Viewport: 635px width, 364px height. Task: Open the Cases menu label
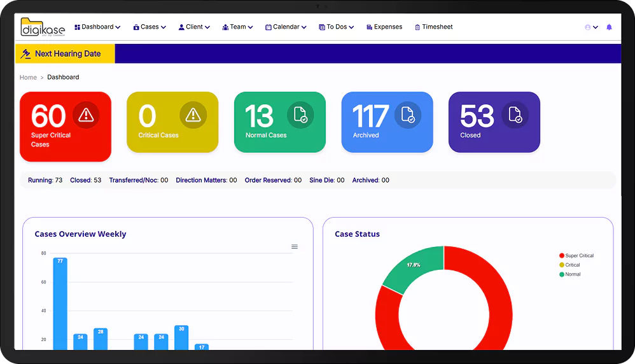tap(150, 27)
